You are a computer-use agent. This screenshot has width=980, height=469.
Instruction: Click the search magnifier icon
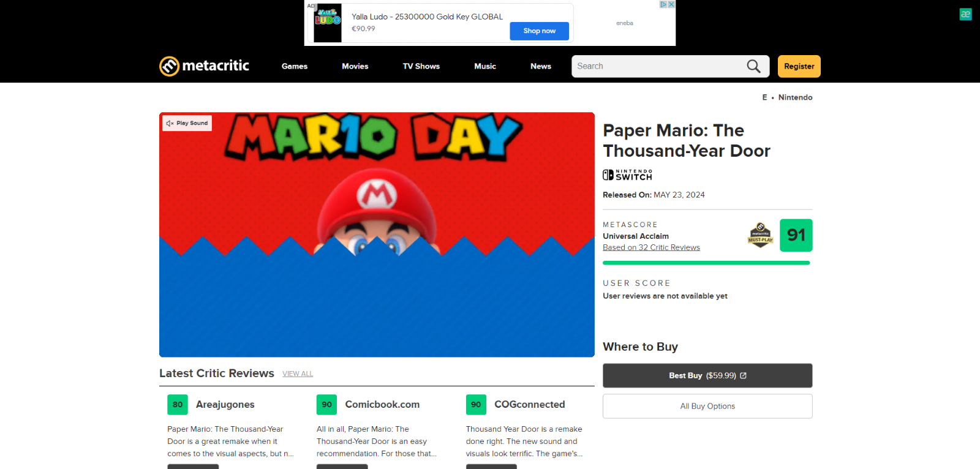click(753, 66)
